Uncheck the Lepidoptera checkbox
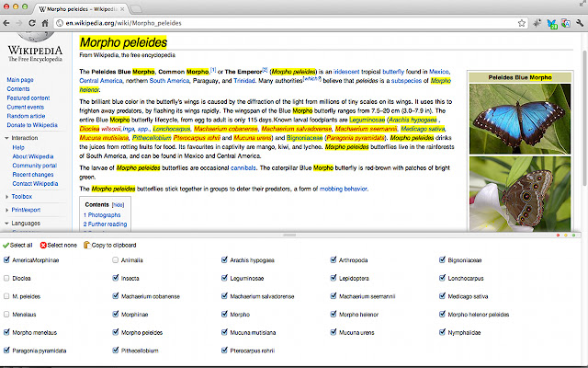This screenshot has height=368, width=588. click(333, 278)
